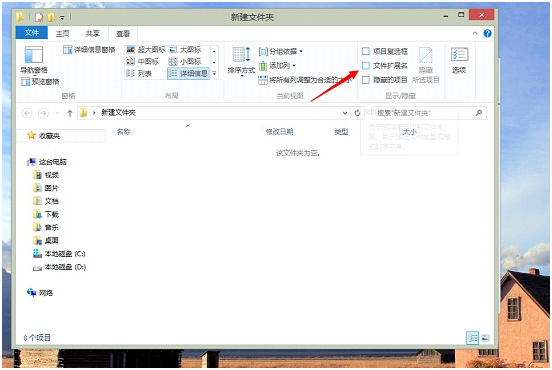Open the 分组依据 dropdown
The width and height of the screenshot is (552, 370).
[x=281, y=52]
